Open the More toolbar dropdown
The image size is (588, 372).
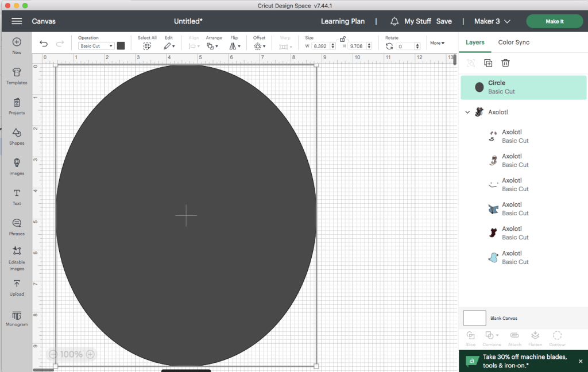coord(437,43)
